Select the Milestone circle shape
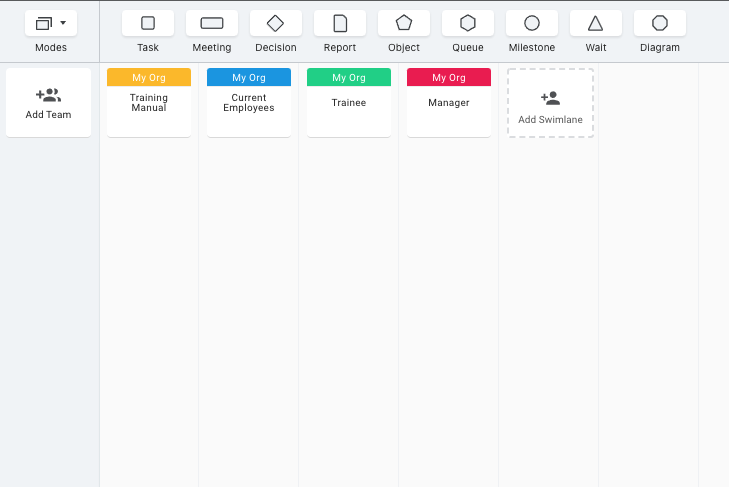Viewport: 729px width, 487px height. pyautogui.click(x=532, y=23)
